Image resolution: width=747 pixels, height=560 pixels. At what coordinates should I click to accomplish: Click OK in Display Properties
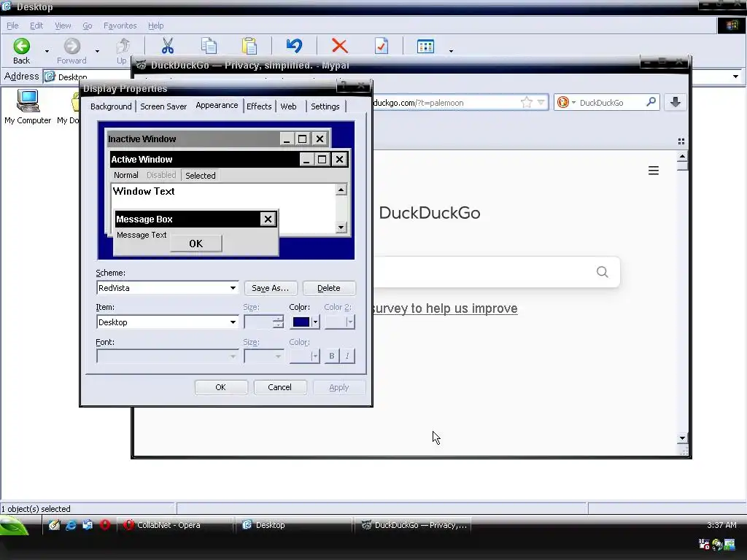coord(220,387)
